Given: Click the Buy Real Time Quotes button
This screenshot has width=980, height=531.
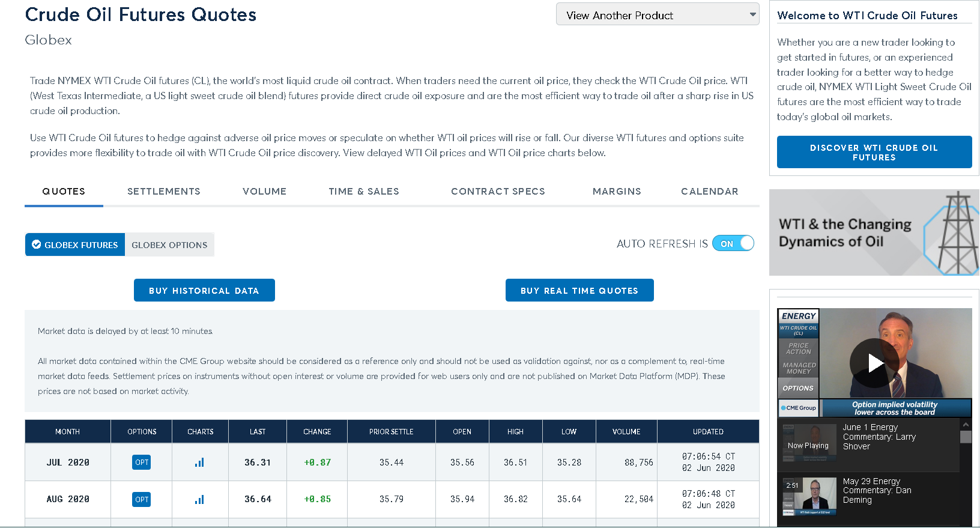Looking at the screenshot, I should pyautogui.click(x=579, y=290).
